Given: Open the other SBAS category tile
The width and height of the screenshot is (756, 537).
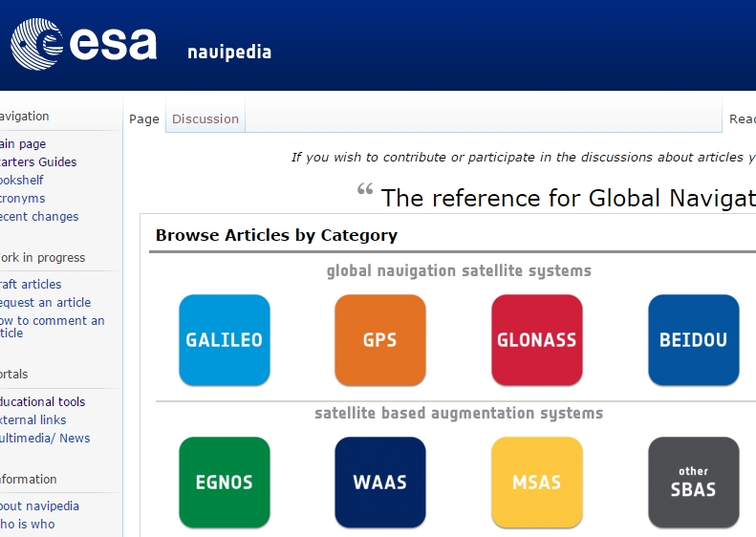Looking at the screenshot, I should (x=693, y=482).
